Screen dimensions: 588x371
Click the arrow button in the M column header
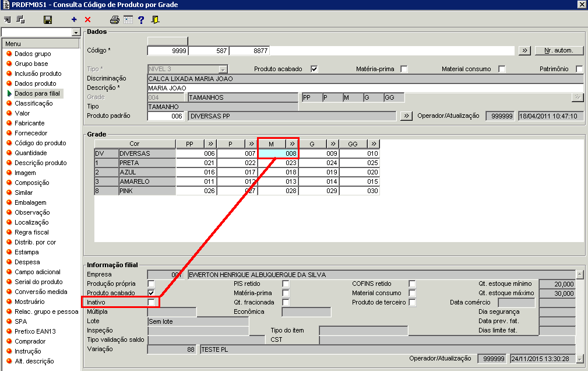click(x=292, y=144)
